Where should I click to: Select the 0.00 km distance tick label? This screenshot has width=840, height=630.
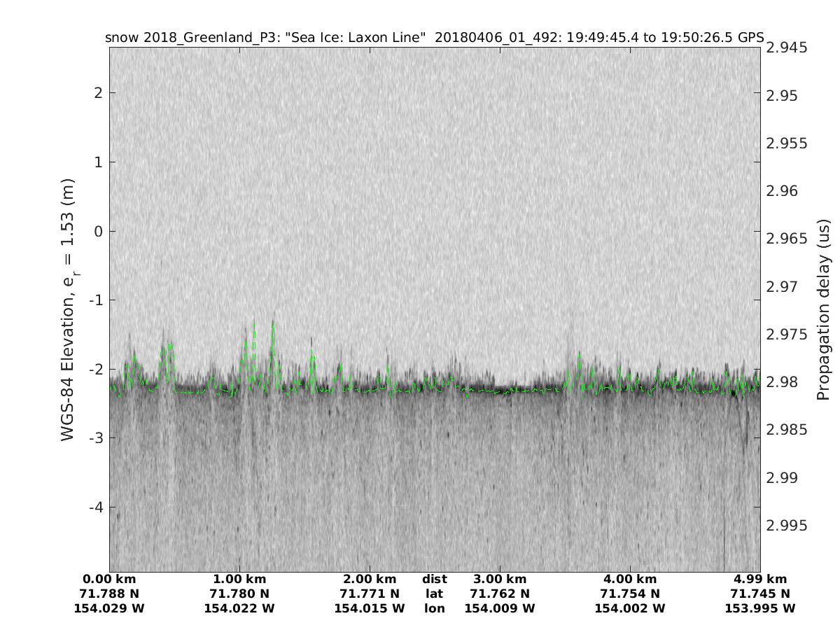click(x=109, y=579)
